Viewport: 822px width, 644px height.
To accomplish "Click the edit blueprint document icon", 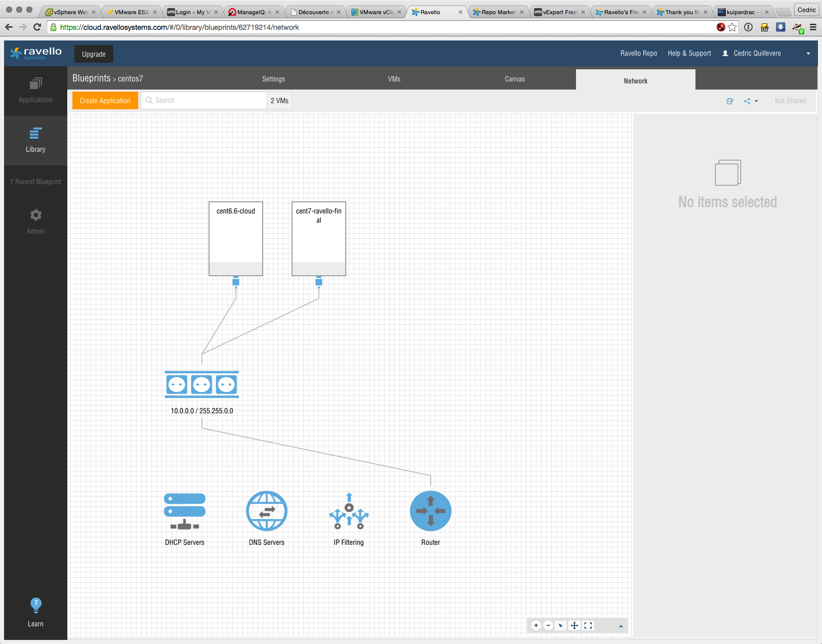I will (x=730, y=101).
